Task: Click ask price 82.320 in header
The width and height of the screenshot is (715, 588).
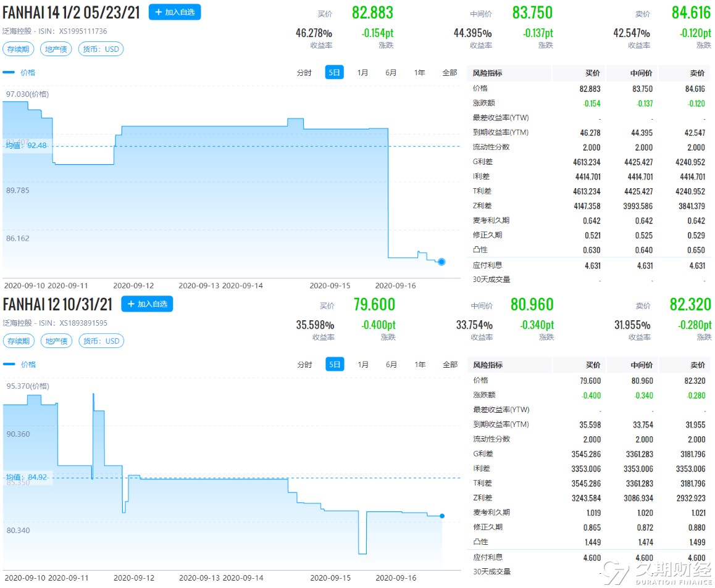Action: [x=690, y=304]
